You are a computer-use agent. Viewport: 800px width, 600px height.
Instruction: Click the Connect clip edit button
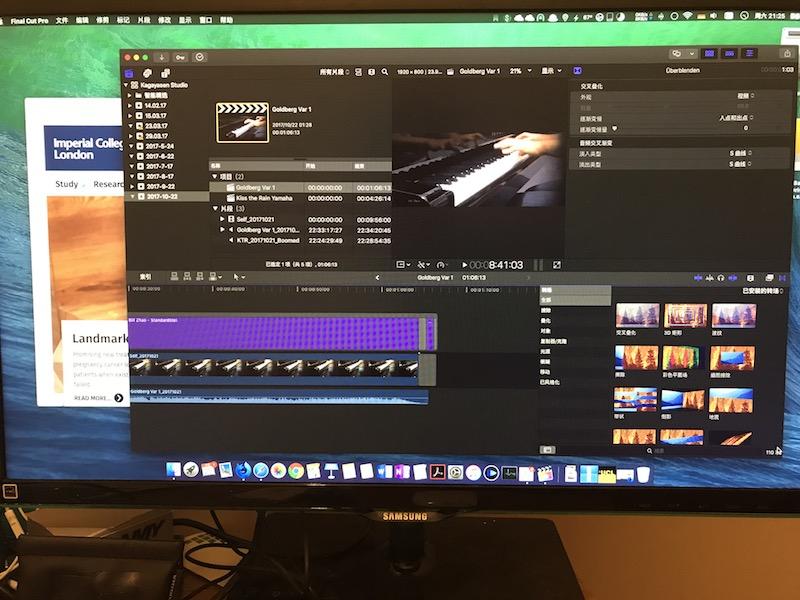(x=174, y=277)
